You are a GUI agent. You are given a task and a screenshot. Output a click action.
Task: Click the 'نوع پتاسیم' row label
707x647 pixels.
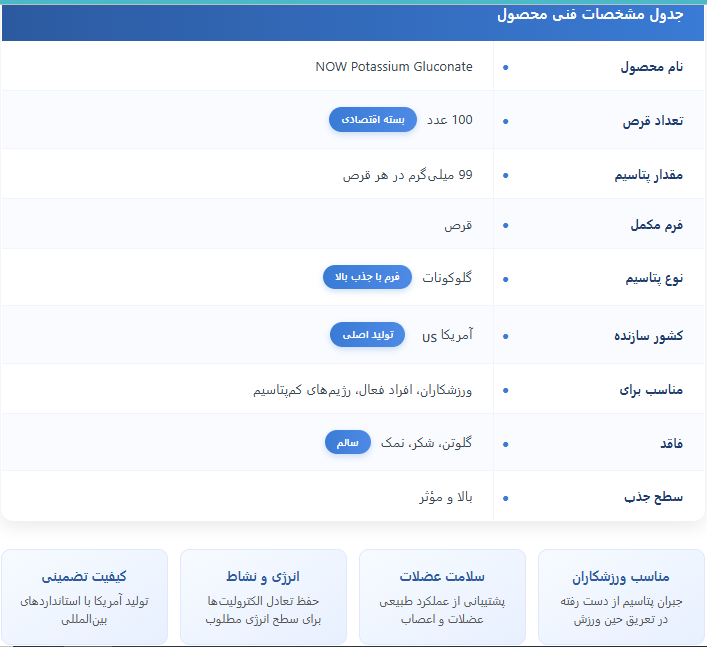tap(654, 278)
